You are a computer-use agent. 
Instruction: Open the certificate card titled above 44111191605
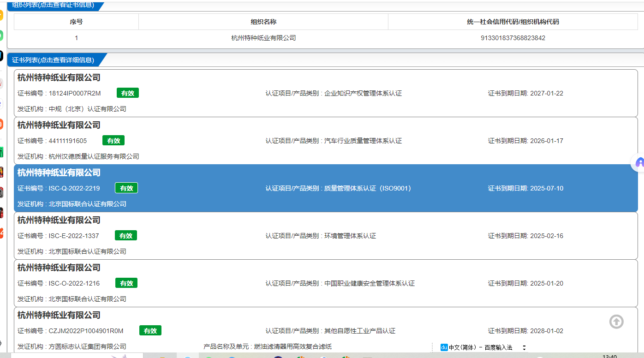coord(59,125)
